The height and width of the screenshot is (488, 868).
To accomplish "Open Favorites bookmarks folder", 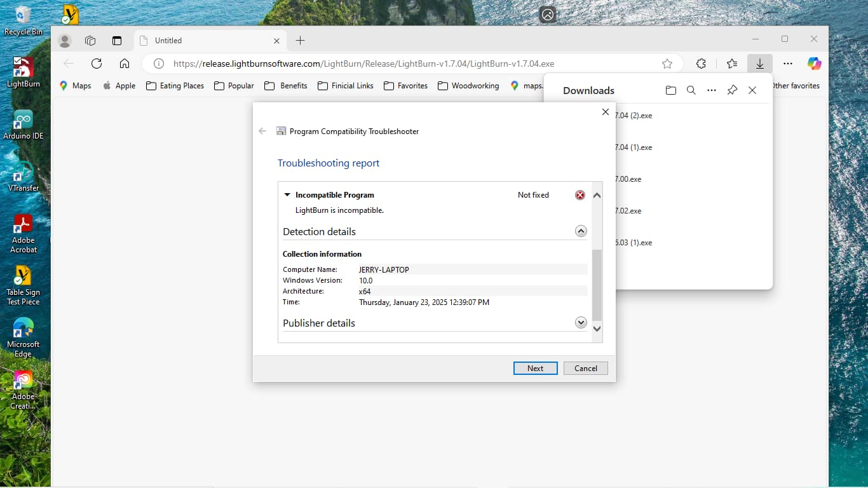I will coord(406,86).
